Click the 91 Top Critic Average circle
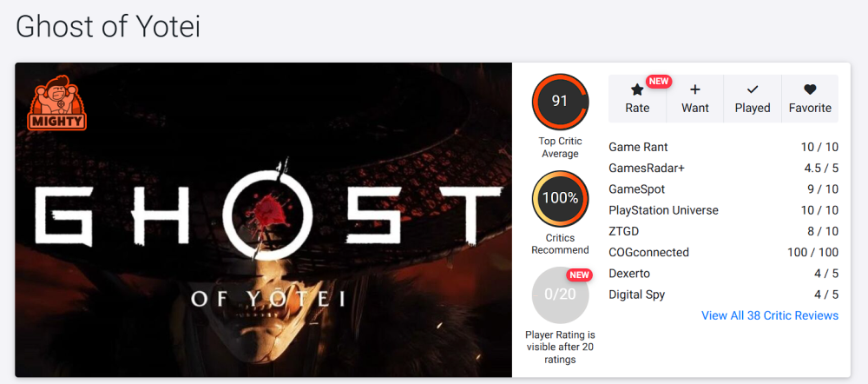The width and height of the screenshot is (868, 384). click(560, 102)
